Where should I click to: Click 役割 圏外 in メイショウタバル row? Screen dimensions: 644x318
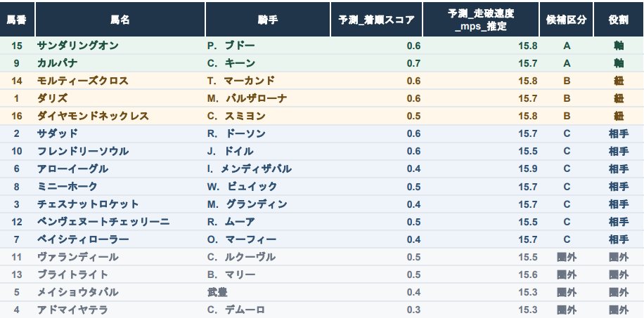pyautogui.click(x=619, y=292)
